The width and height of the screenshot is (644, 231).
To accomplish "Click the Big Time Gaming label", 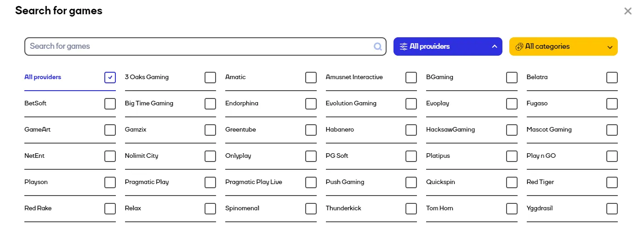I will [x=149, y=104].
